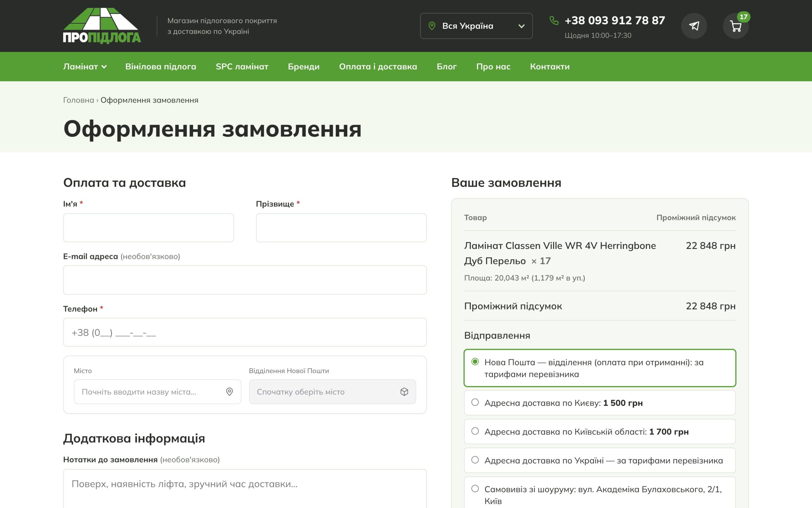Click the Щодня 10:00–17:30 hours text

(x=598, y=35)
